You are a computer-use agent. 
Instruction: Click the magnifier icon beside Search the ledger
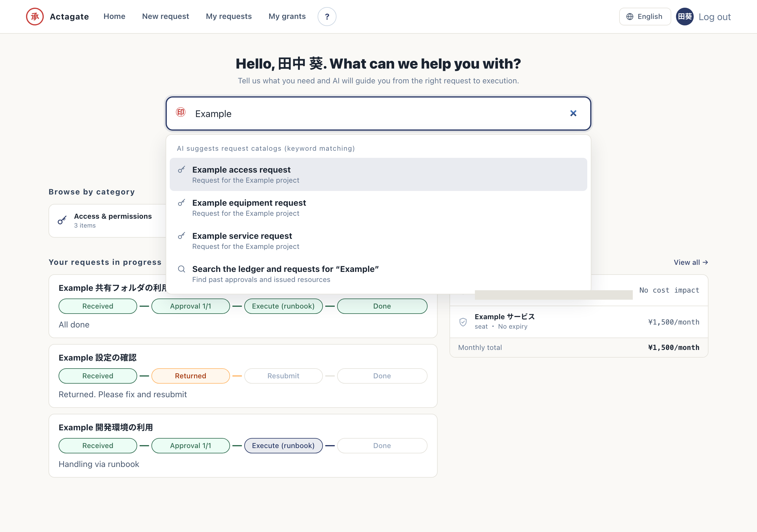point(182,269)
